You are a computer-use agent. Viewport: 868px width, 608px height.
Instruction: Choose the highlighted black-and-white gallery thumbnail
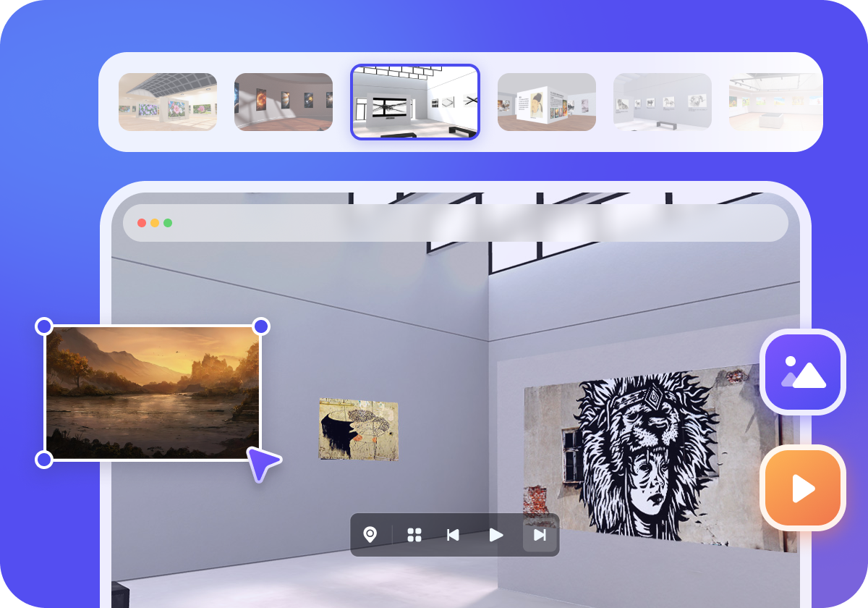point(415,102)
